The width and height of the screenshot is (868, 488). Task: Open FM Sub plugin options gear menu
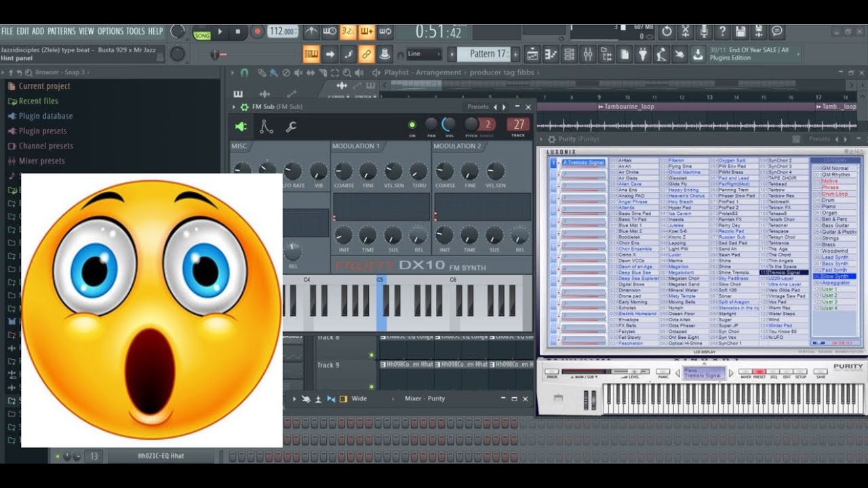pos(245,107)
